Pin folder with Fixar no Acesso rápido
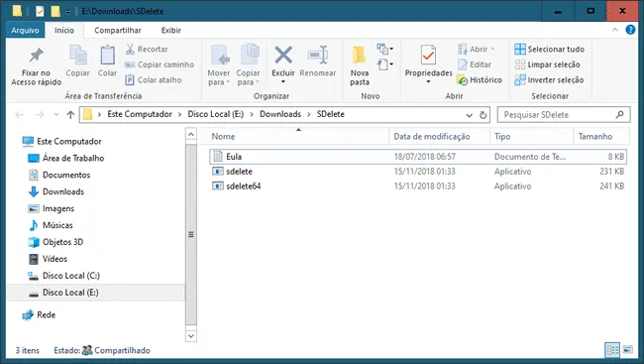This screenshot has height=364, width=644. pyautogui.click(x=36, y=66)
